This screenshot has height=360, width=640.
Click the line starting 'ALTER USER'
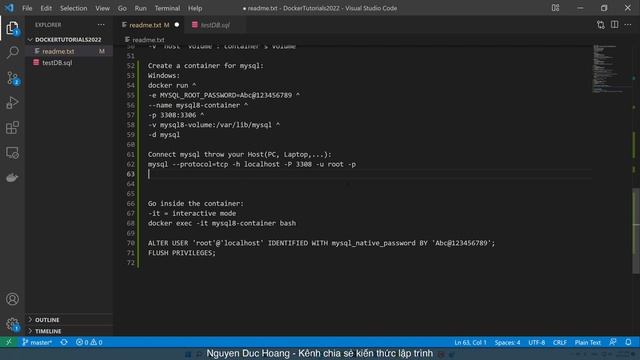[x=321, y=243]
